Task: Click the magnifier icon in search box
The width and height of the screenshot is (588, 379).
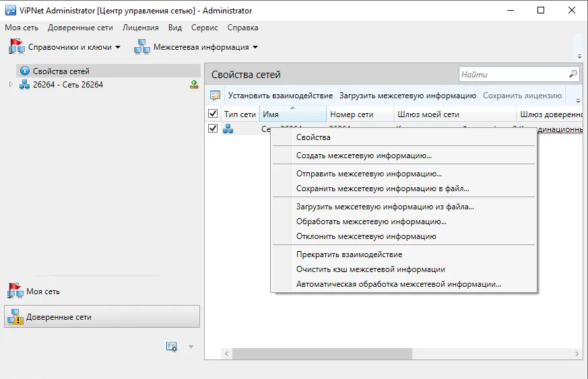Action: tap(573, 74)
